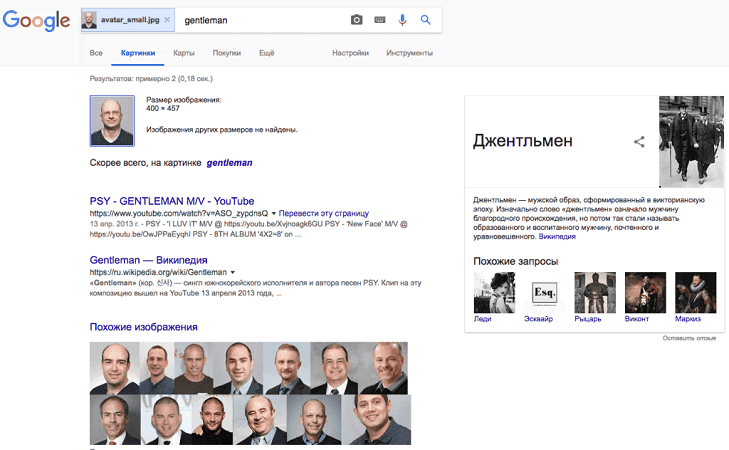Expand dropdown arrow beside YouTube result URL
The image size is (729, 450).
pyautogui.click(x=273, y=213)
